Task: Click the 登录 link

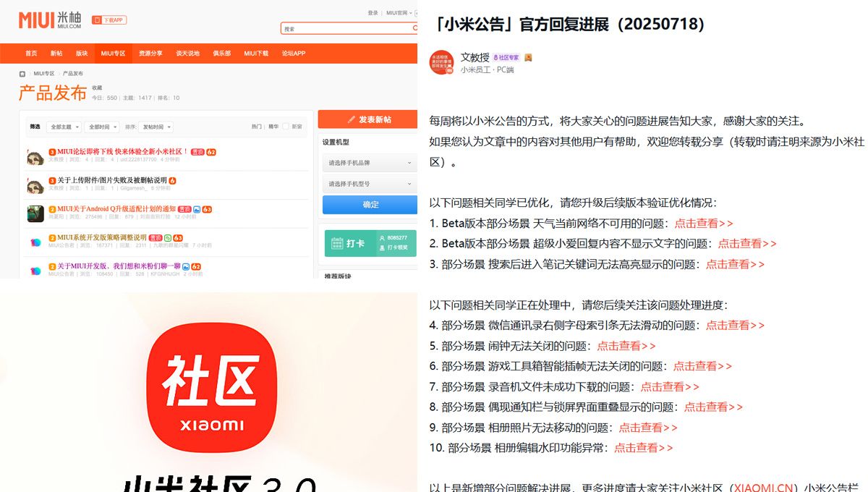Action: pyautogui.click(x=373, y=12)
